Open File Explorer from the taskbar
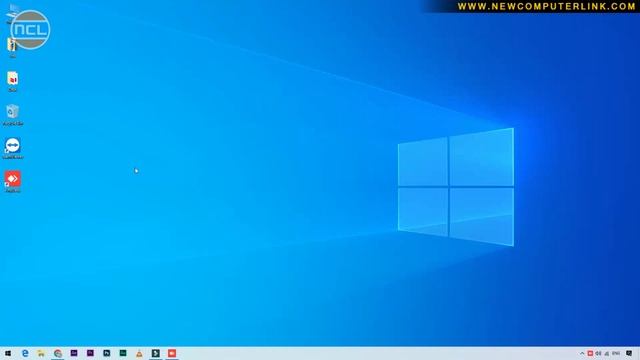This screenshot has height=360, width=640. click(41, 353)
